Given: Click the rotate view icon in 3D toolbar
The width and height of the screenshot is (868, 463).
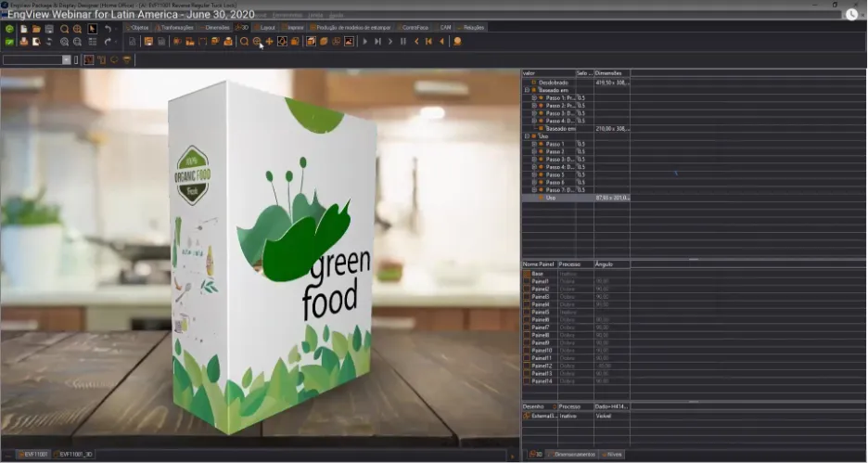Looking at the screenshot, I should 282,42.
